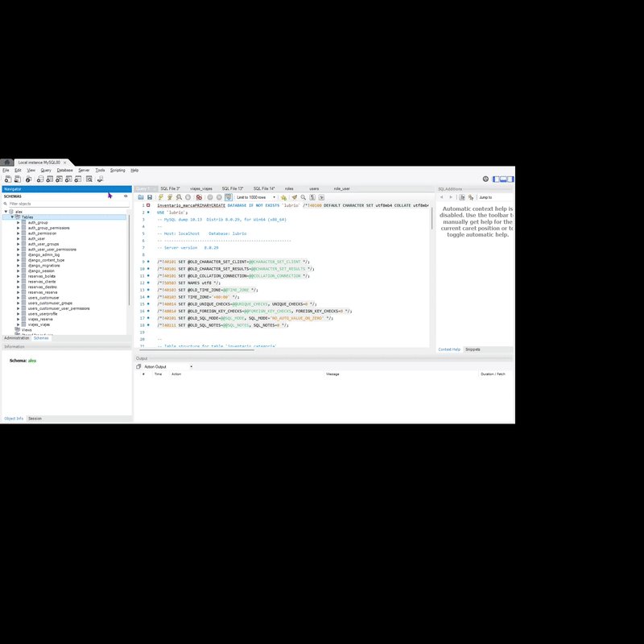Execute the script with lightning bolt icon

click(161, 197)
